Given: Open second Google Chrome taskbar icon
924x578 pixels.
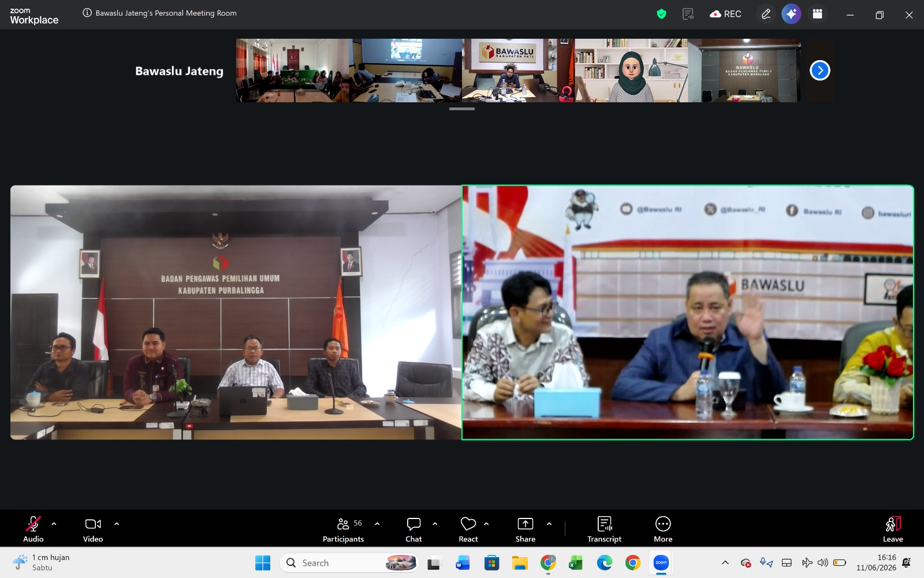Looking at the screenshot, I should coord(633,562).
